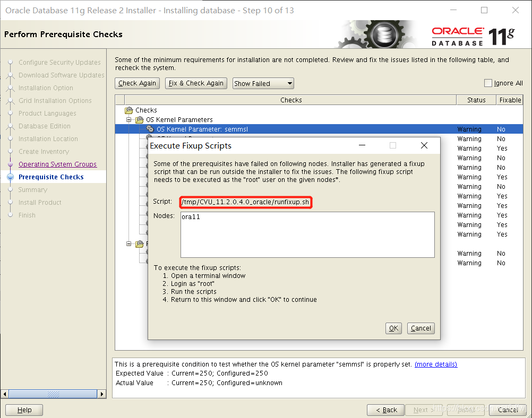Click the Help button
Viewport: 532px width, 418px height.
pyautogui.click(x=24, y=410)
